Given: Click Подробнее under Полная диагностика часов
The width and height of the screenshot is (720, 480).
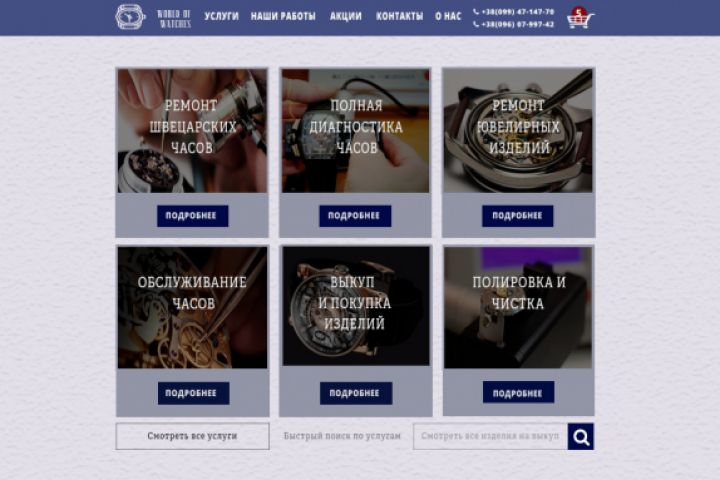Looking at the screenshot, I should coord(355,216).
